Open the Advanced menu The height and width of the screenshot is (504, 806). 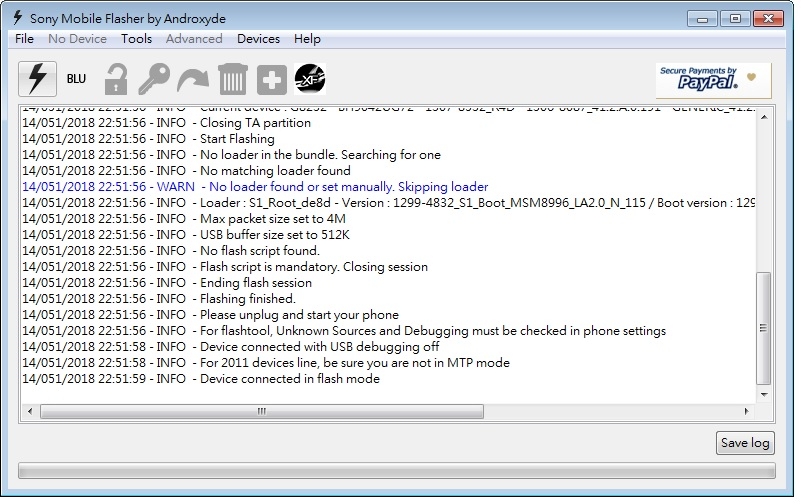point(194,39)
